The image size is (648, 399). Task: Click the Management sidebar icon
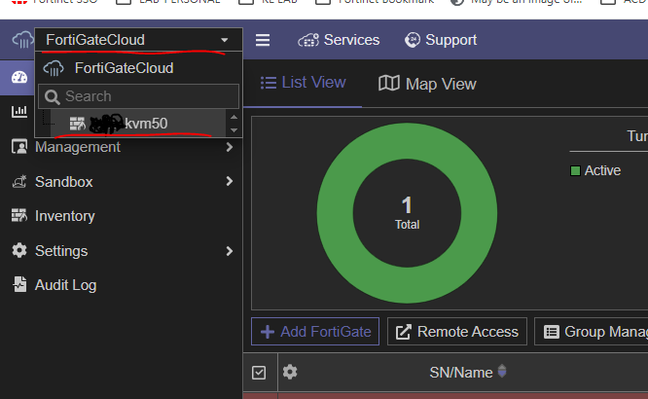click(19, 147)
